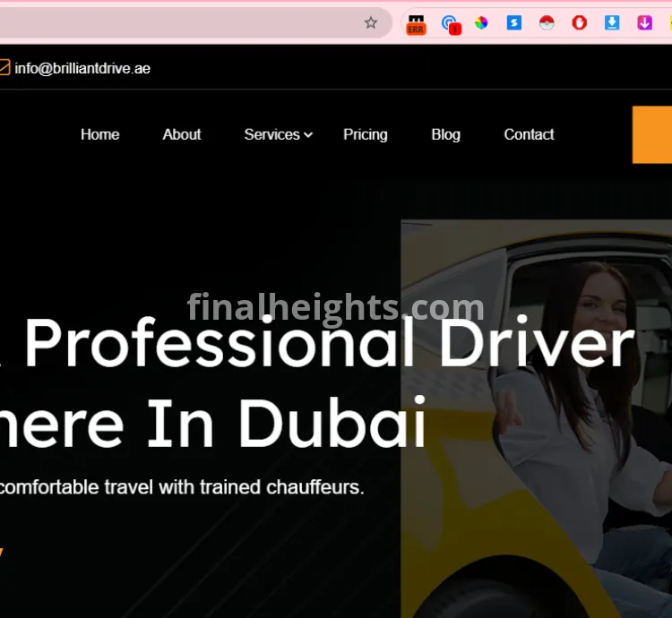
Task: Open the extension showing the ERR badge
Action: point(416,24)
